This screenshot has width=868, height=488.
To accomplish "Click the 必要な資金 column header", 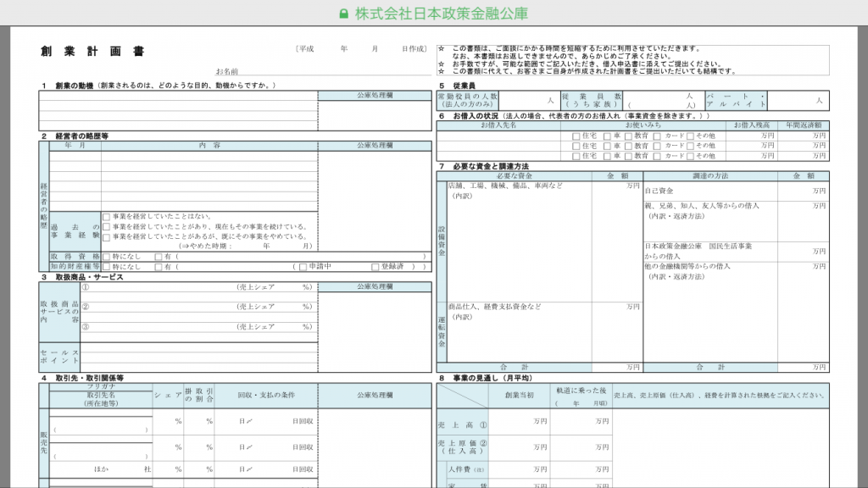I will (x=514, y=176).
